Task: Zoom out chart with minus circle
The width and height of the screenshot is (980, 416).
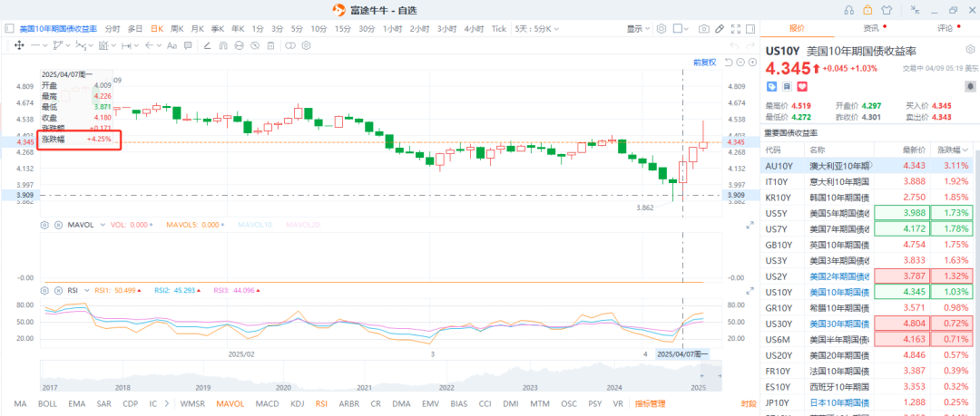Action: coord(740,63)
